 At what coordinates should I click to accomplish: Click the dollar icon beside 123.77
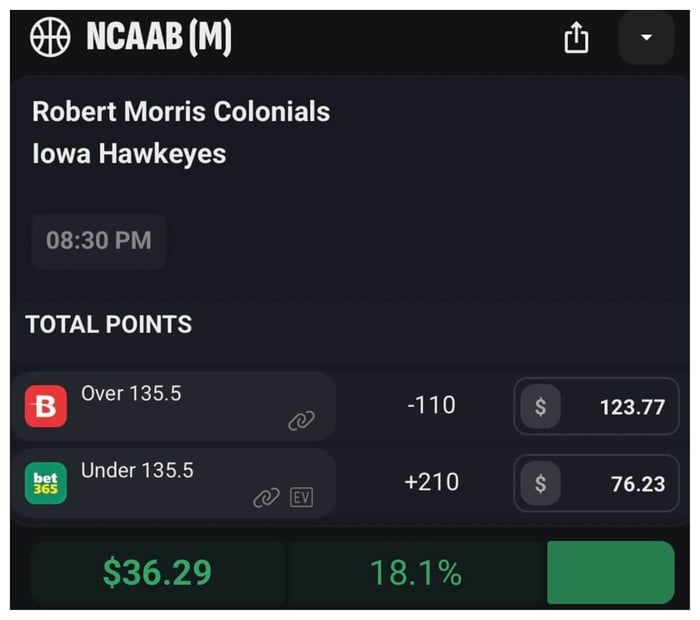click(x=540, y=407)
